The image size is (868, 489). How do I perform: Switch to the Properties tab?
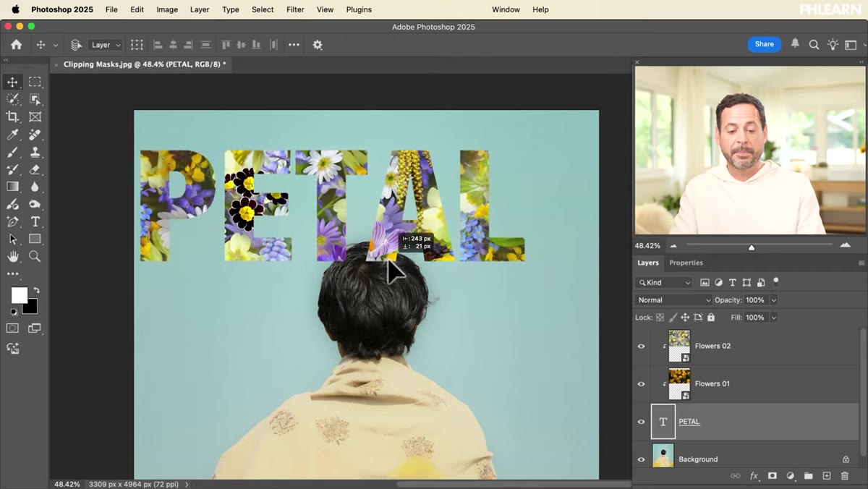click(x=686, y=263)
